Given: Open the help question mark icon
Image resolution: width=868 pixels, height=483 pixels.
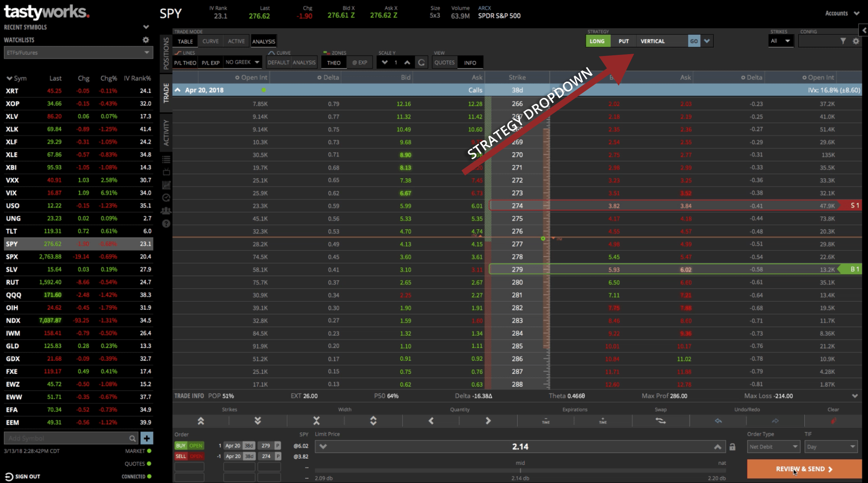Looking at the screenshot, I should tap(166, 223).
